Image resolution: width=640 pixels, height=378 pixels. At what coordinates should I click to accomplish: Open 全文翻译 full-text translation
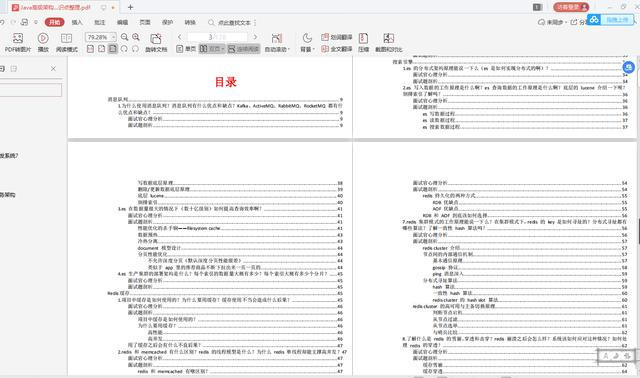tap(337, 49)
